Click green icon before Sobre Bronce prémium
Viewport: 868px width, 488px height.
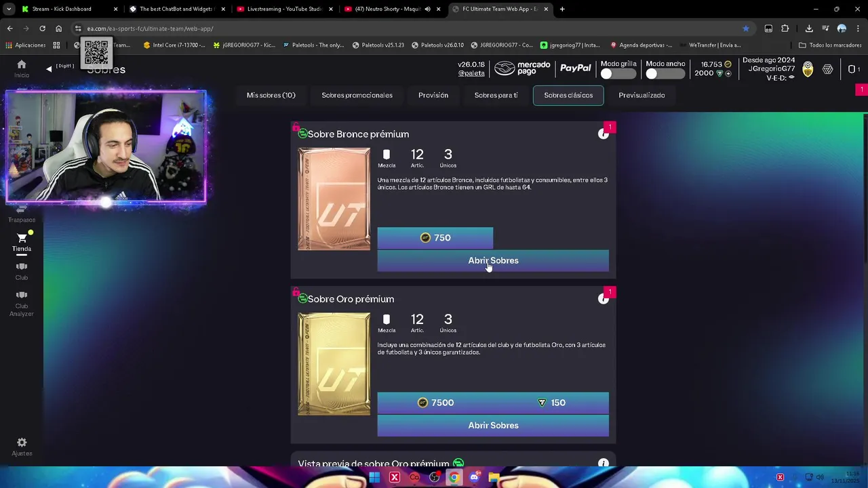[302, 134]
